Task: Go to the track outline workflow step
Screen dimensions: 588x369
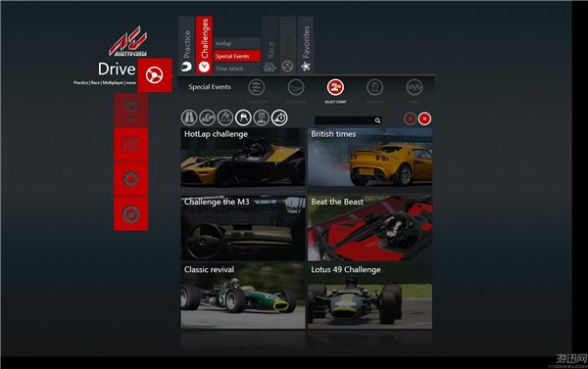Action: coord(296,87)
